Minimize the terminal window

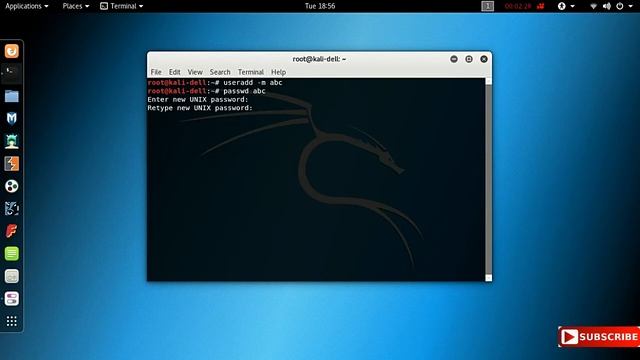coord(453,59)
